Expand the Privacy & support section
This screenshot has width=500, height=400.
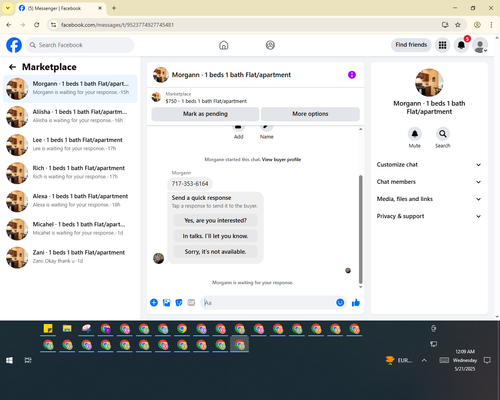pos(429,216)
